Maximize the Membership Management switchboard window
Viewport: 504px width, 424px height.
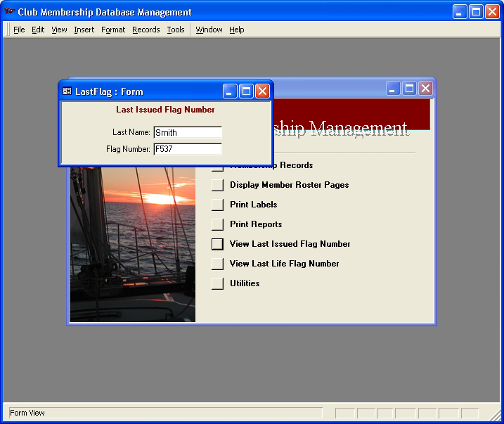pyautogui.click(x=409, y=88)
